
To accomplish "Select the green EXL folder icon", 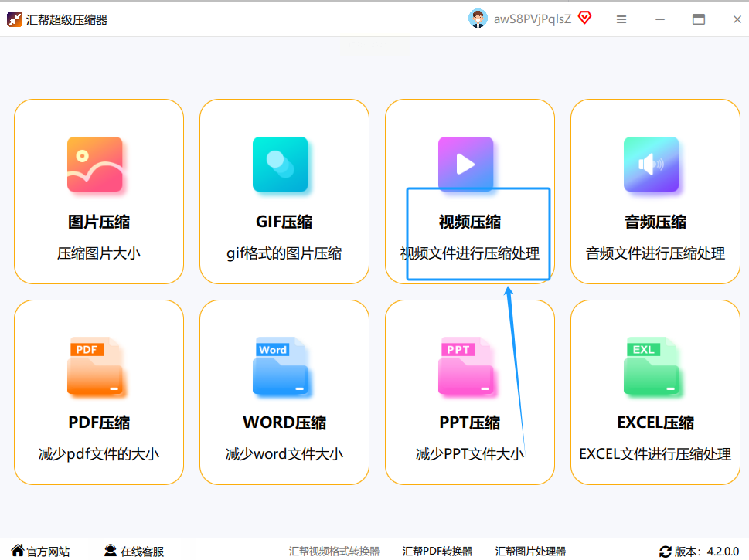I will 652,366.
